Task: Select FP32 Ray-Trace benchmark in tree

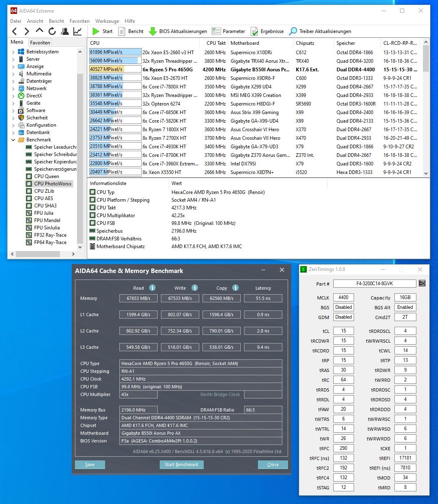Action: (x=50, y=235)
